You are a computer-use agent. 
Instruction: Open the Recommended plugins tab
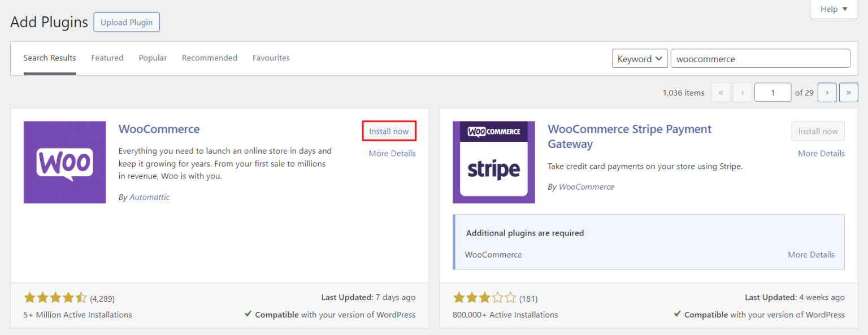(x=210, y=58)
